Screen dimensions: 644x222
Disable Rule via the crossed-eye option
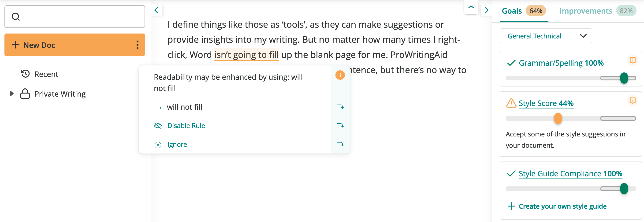186,126
